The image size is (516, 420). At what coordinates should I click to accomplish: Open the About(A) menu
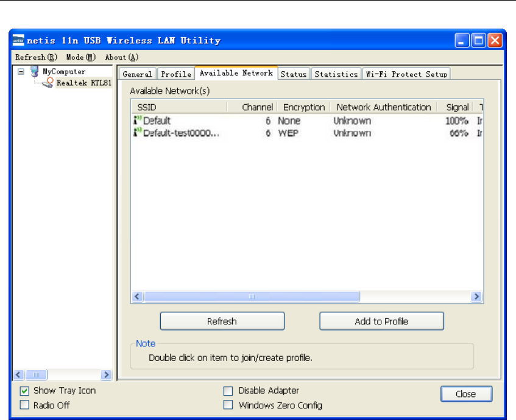(122, 57)
